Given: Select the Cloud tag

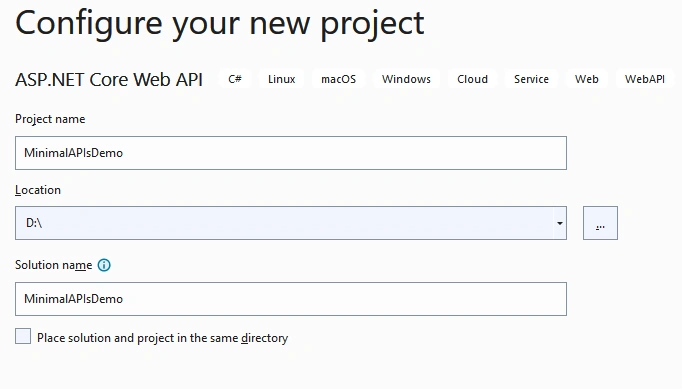Looking at the screenshot, I should coord(472,79).
